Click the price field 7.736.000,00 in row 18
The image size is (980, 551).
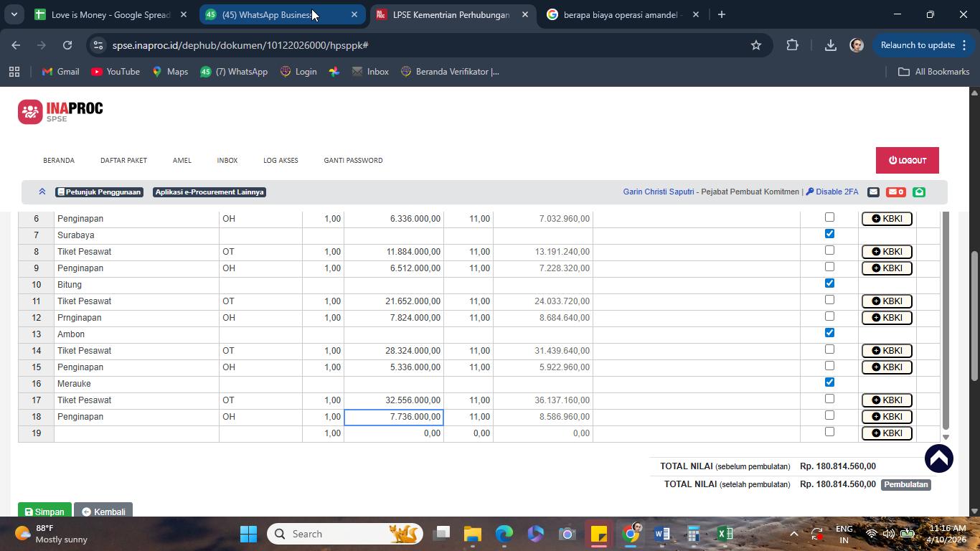pos(394,417)
